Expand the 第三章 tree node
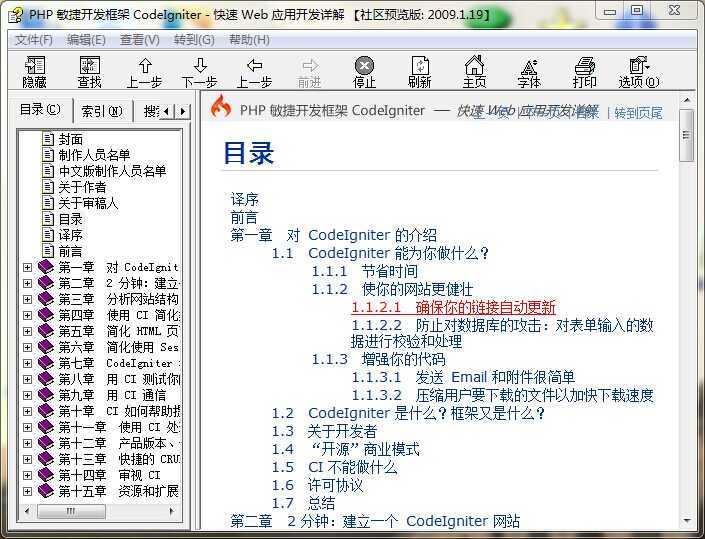 click(x=27, y=299)
